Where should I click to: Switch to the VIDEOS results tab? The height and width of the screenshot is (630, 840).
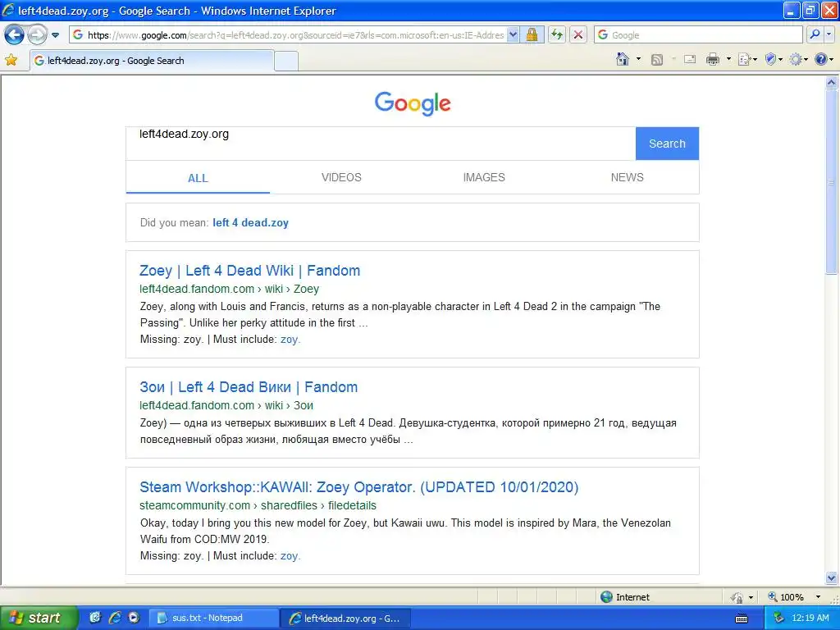[341, 177]
